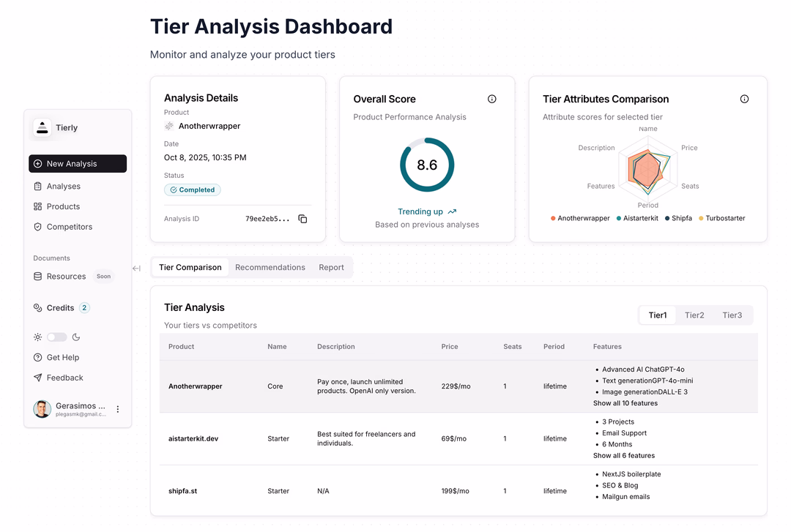
Task: Click the Overall Score info icon
Action: [492, 99]
